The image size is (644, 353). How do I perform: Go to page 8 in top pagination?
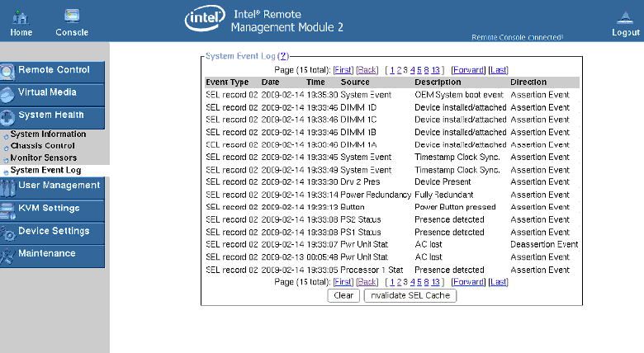point(426,70)
